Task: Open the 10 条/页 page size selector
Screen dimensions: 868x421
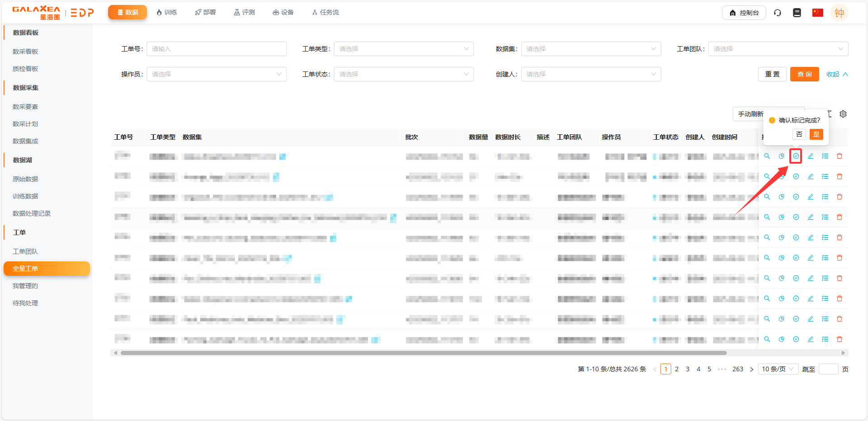Action: pos(778,369)
